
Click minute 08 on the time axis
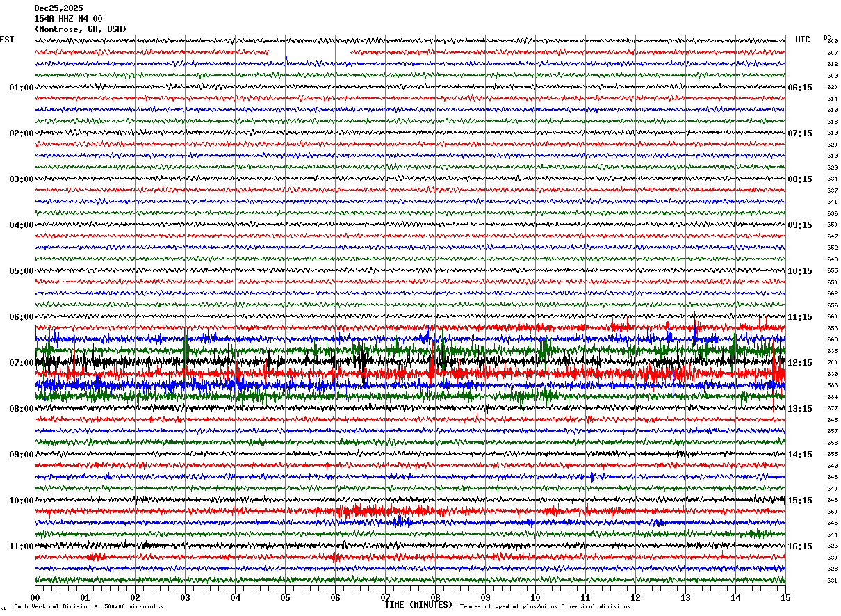coord(435,597)
